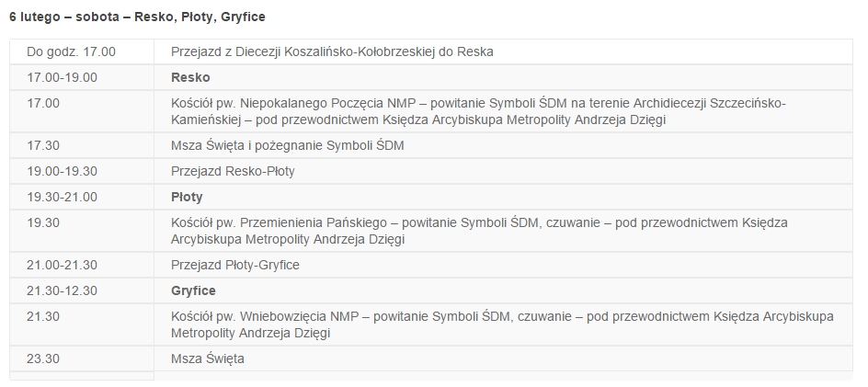Select the bold 'Płoty' row heading
Screen dimensions: 868x387
pyautogui.click(x=187, y=197)
